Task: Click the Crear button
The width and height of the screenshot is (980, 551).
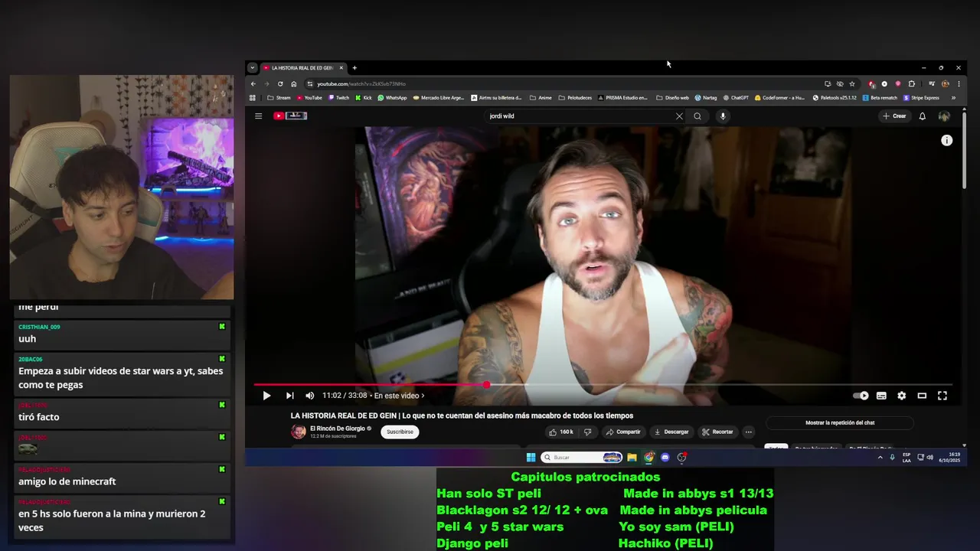Action: [x=894, y=116]
